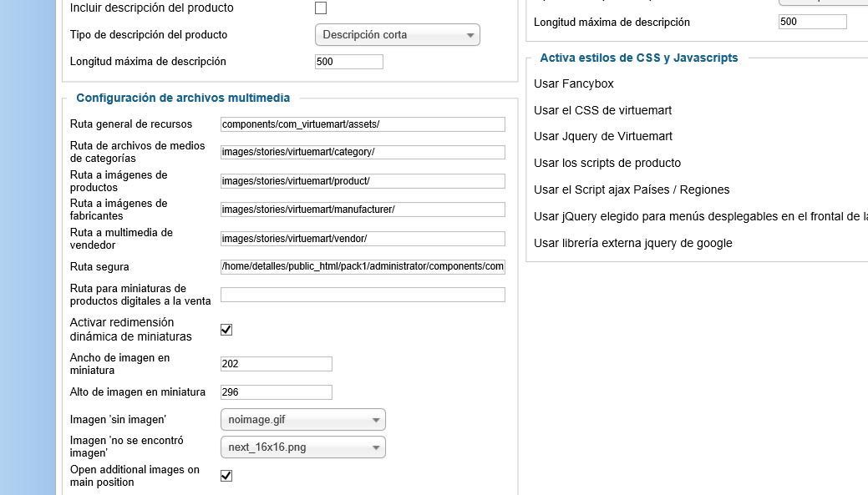
Task: Click left 'Longitud máxima de descripción' field
Action: pyautogui.click(x=348, y=62)
